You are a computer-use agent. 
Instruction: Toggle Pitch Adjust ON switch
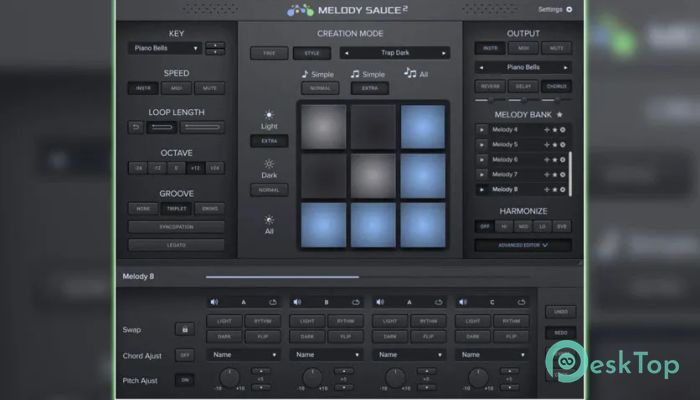point(185,380)
